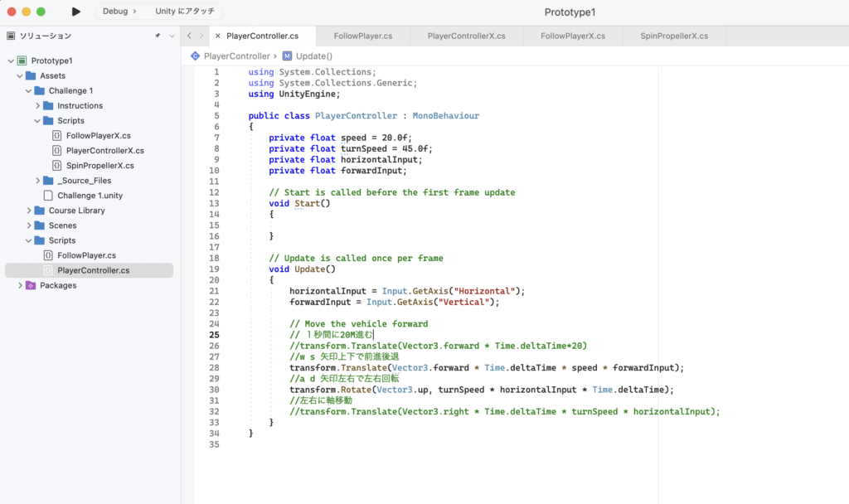Image resolution: width=849 pixels, height=504 pixels.
Task: Click the Update() method breadcrumb icon
Action: tap(287, 56)
